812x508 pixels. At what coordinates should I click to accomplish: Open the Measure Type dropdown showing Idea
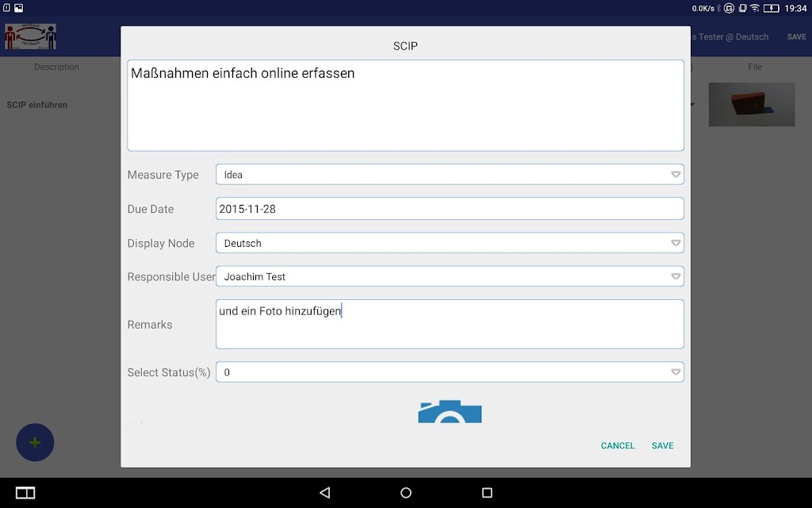click(450, 175)
